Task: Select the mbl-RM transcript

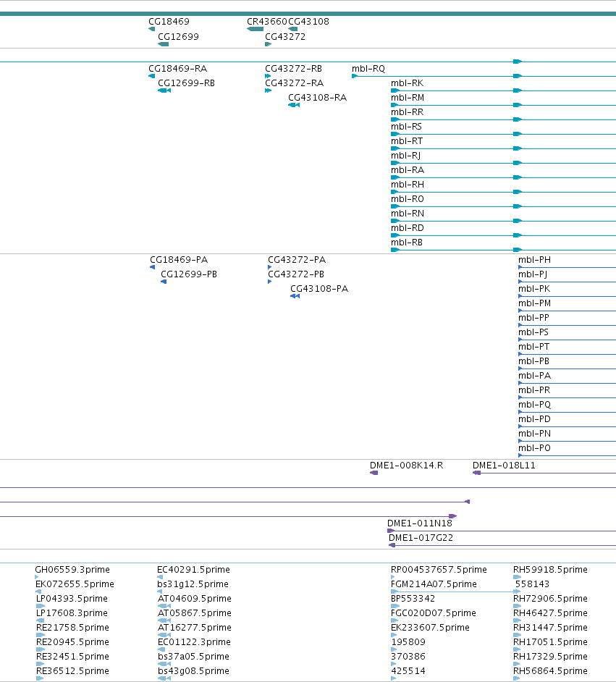Action: point(408,98)
